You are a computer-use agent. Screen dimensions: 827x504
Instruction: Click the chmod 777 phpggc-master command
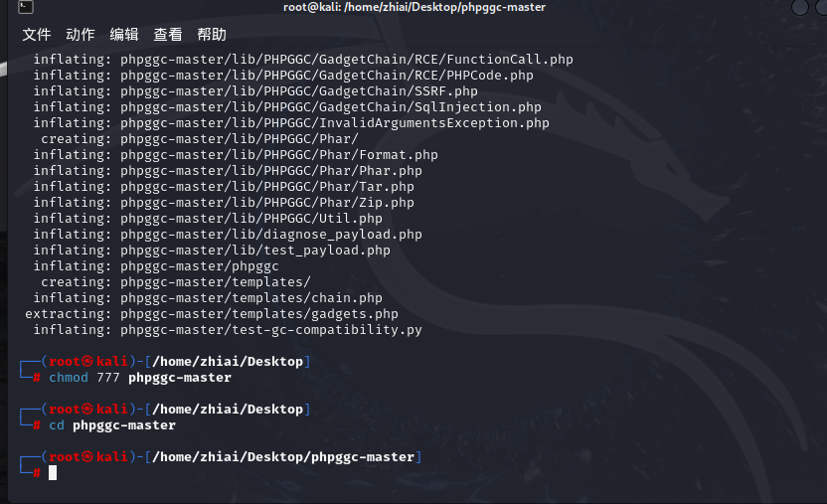(x=139, y=378)
